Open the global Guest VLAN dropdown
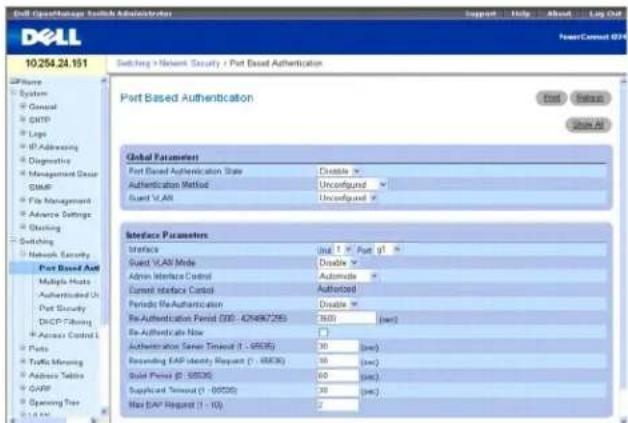This screenshot has height=423, width=628. [x=347, y=198]
